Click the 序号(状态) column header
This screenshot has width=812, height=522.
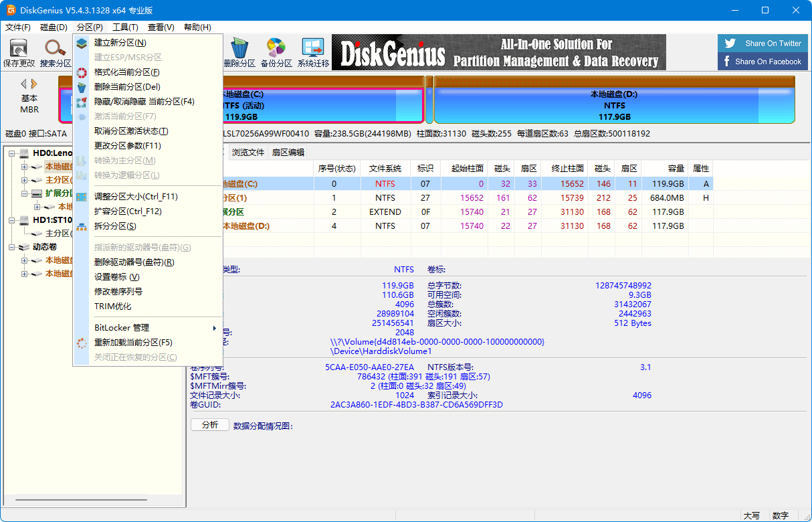click(x=337, y=169)
